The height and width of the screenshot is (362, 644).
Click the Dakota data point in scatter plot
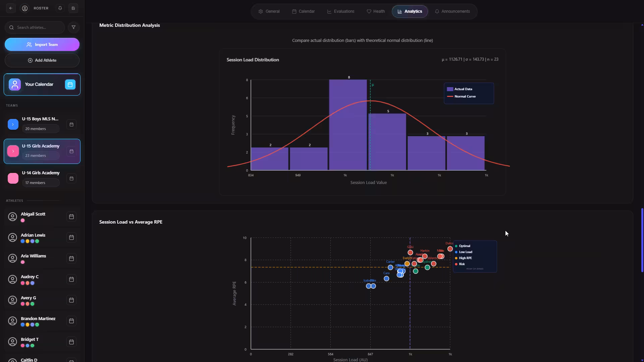point(450,249)
